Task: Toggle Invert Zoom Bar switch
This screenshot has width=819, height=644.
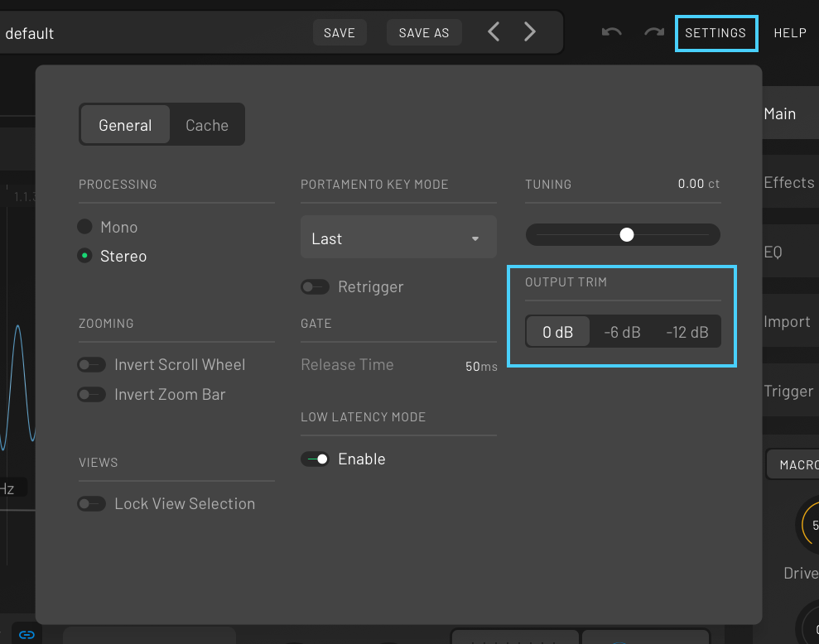Action: 91,395
